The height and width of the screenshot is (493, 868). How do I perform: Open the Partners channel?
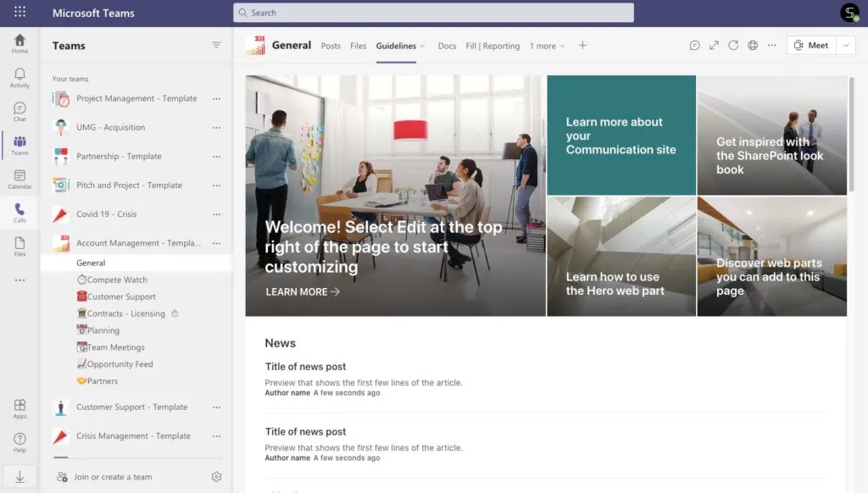[97, 381]
